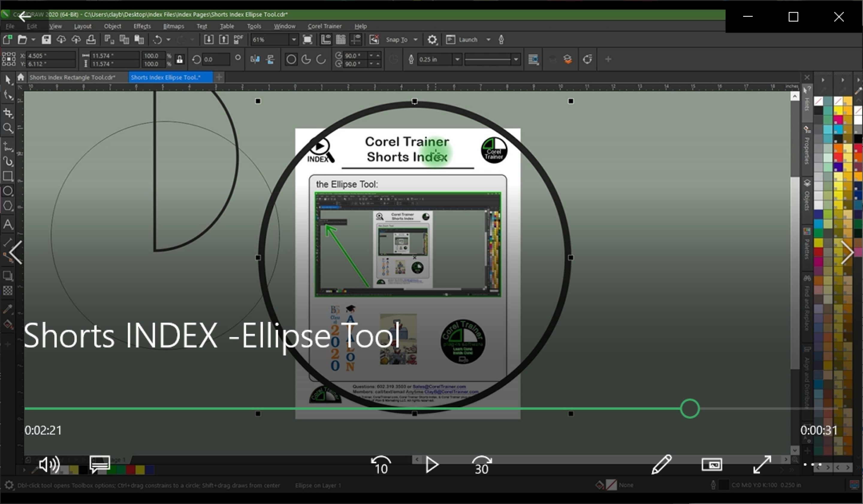Click the Publish to PDF icon
Image resolution: width=863 pixels, height=504 pixels.
coord(238,40)
